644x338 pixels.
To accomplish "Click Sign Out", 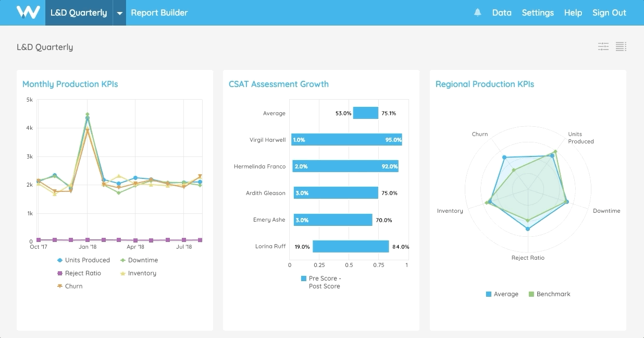I will click(609, 13).
